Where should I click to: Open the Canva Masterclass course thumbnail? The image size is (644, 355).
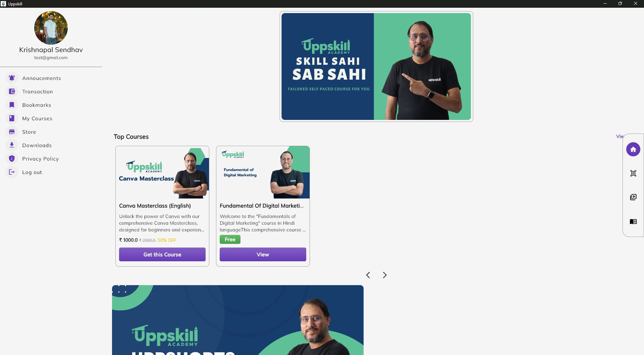tap(162, 172)
